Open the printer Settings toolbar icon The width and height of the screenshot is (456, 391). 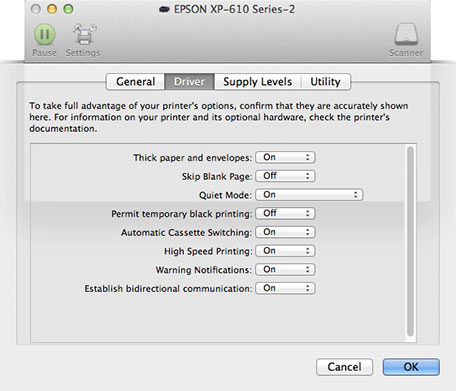(84, 34)
